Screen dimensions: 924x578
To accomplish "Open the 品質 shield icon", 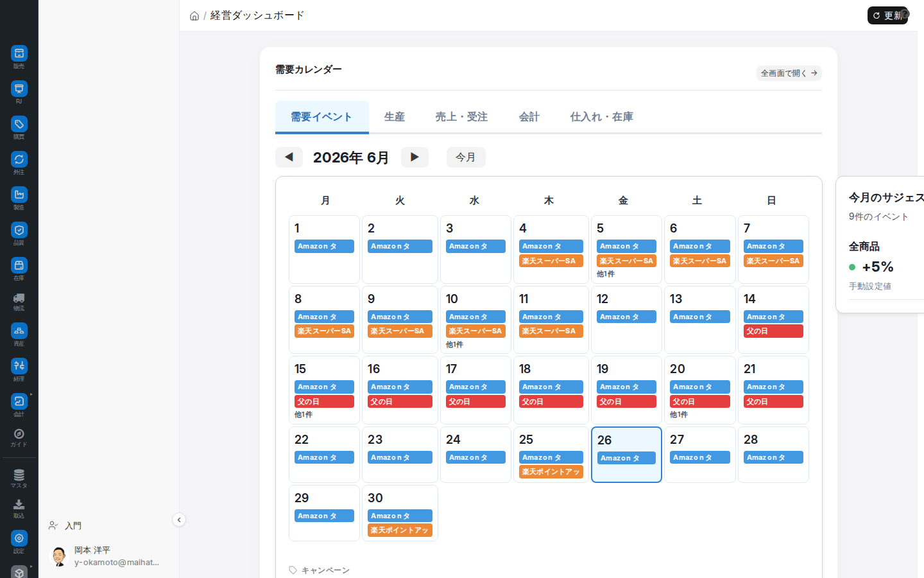I will [x=19, y=230].
